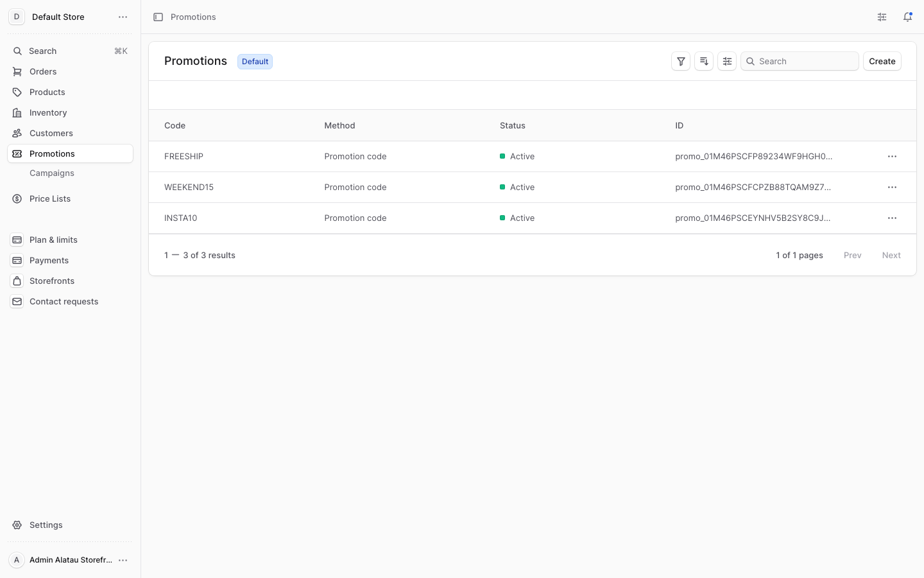
Task: Click the FREESHIP promotion code
Action: [184, 157]
